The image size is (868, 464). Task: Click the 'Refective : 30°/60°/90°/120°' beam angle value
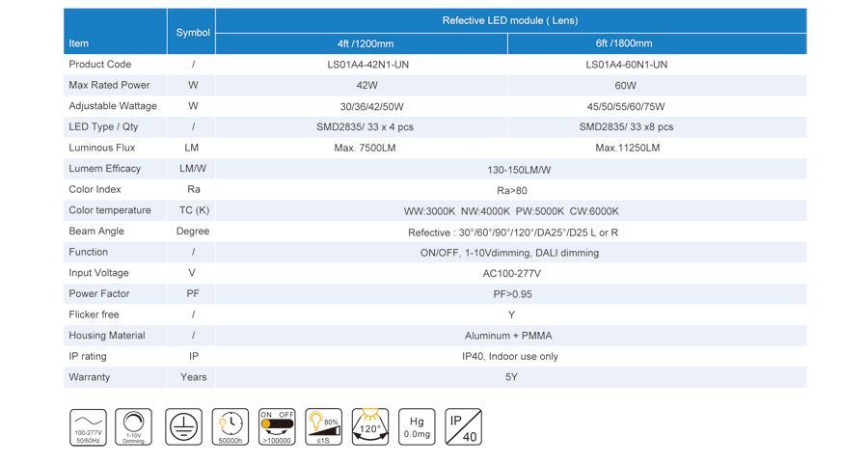coord(513,233)
